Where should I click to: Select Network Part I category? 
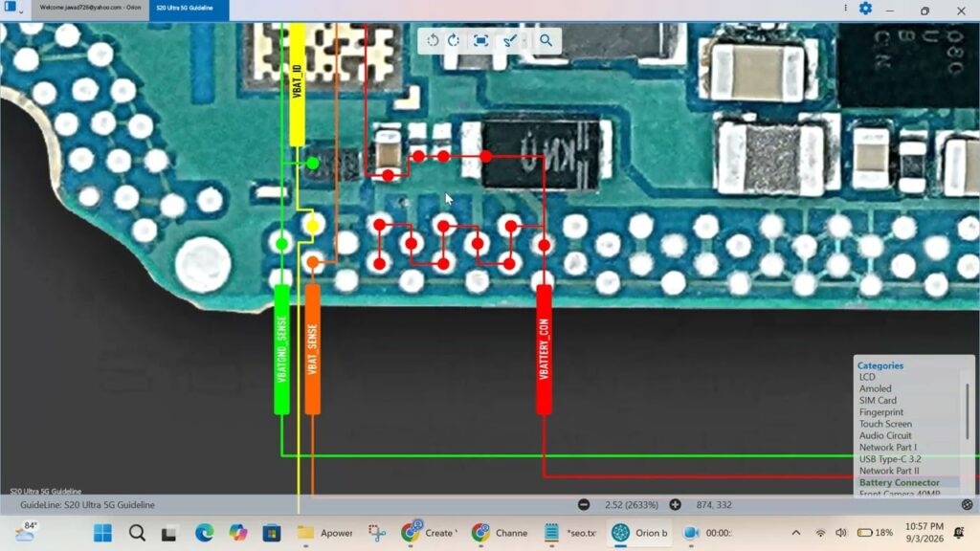[x=887, y=448]
